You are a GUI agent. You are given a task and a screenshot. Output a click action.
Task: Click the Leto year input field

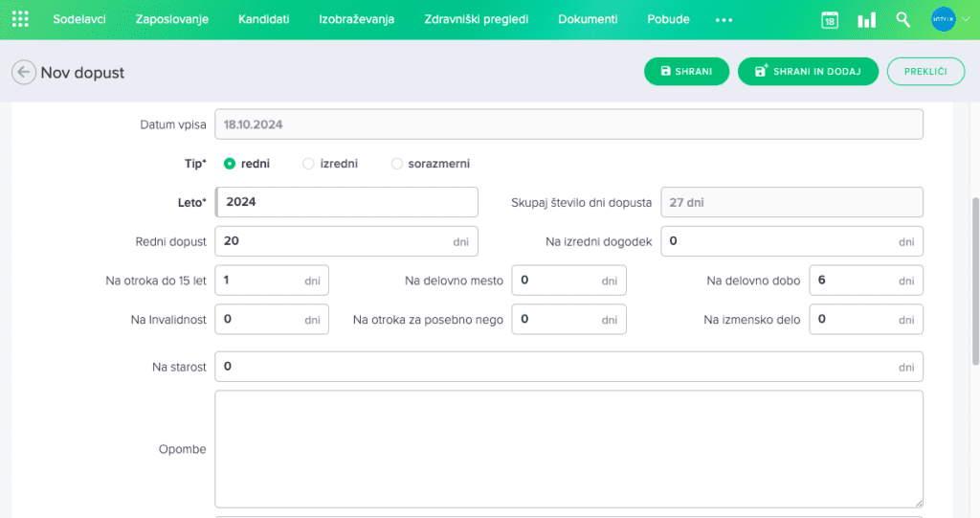(x=346, y=202)
